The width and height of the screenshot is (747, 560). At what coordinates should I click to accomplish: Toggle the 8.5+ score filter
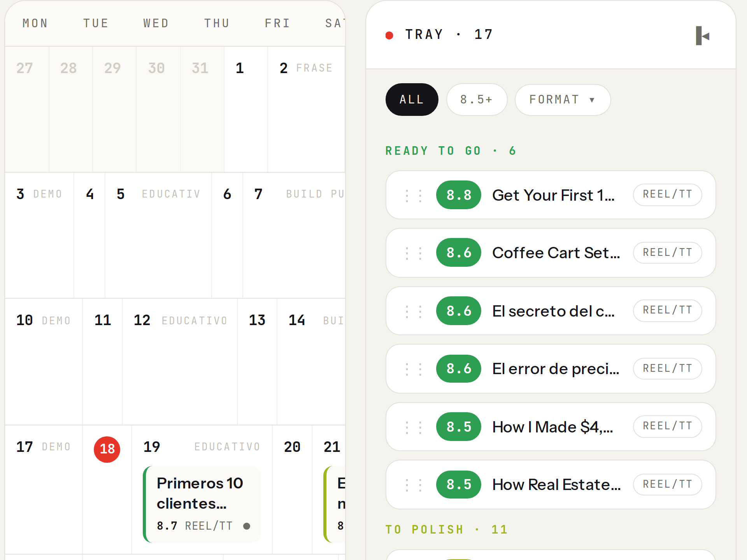(x=477, y=100)
